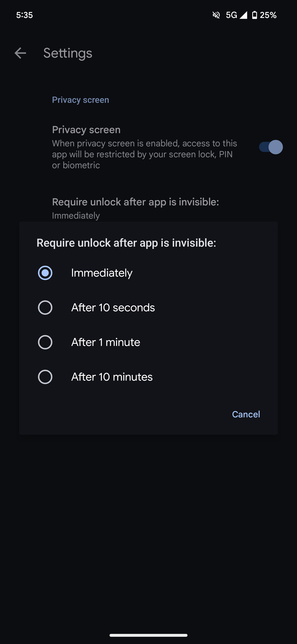This screenshot has height=644, width=297.
Task: Tap the battery status icon
Action: 254,15
